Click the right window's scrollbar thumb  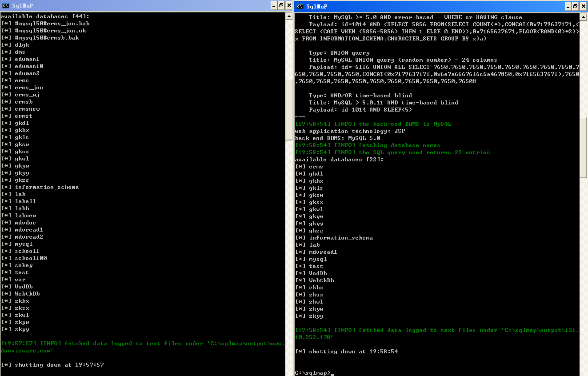point(584,148)
